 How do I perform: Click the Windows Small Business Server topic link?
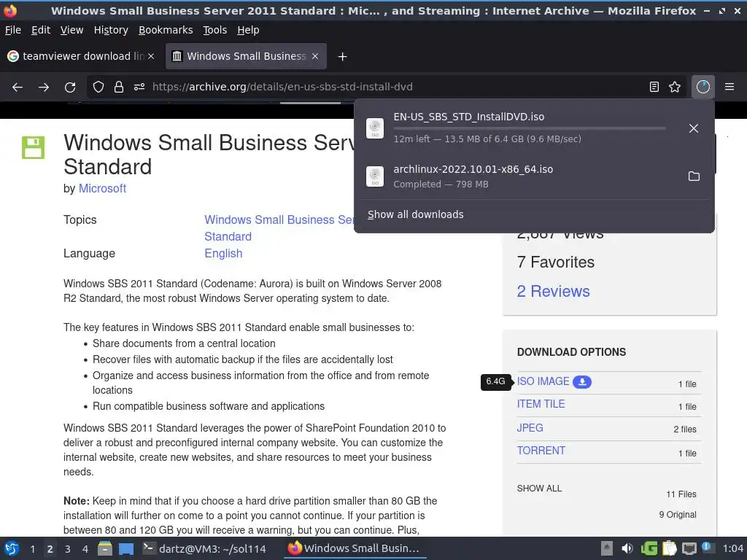pyautogui.click(x=279, y=228)
